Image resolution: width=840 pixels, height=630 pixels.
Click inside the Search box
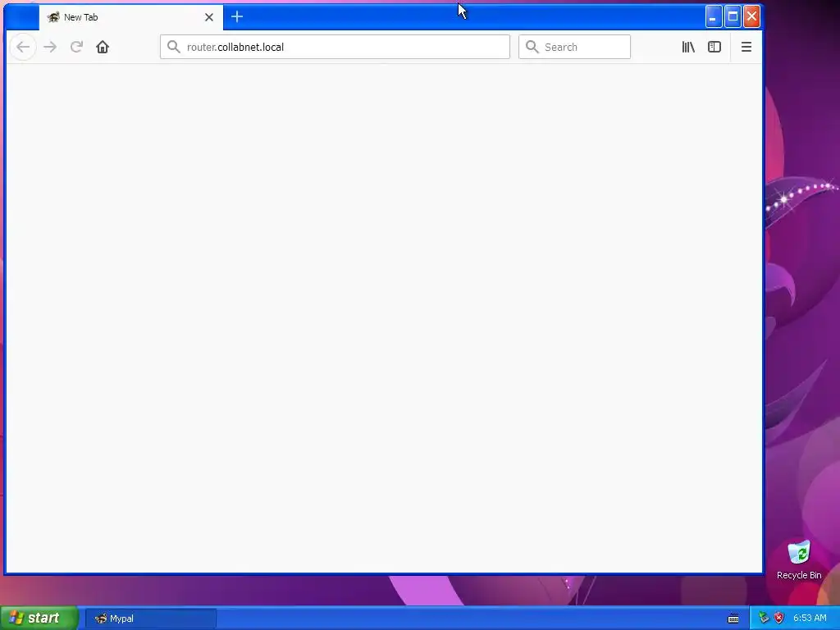point(574,47)
